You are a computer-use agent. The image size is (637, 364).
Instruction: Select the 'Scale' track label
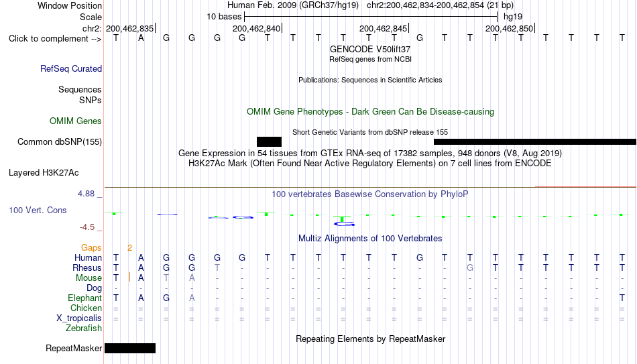click(x=91, y=17)
